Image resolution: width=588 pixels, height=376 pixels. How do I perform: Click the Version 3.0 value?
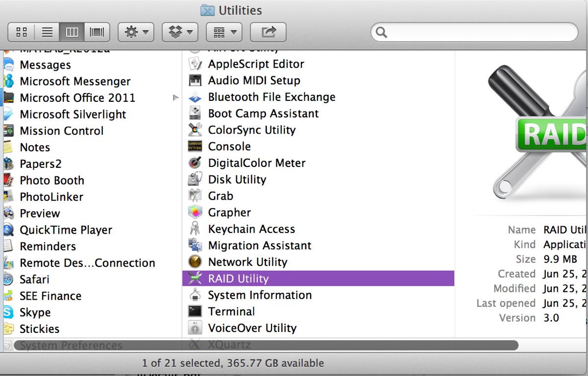tap(551, 318)
